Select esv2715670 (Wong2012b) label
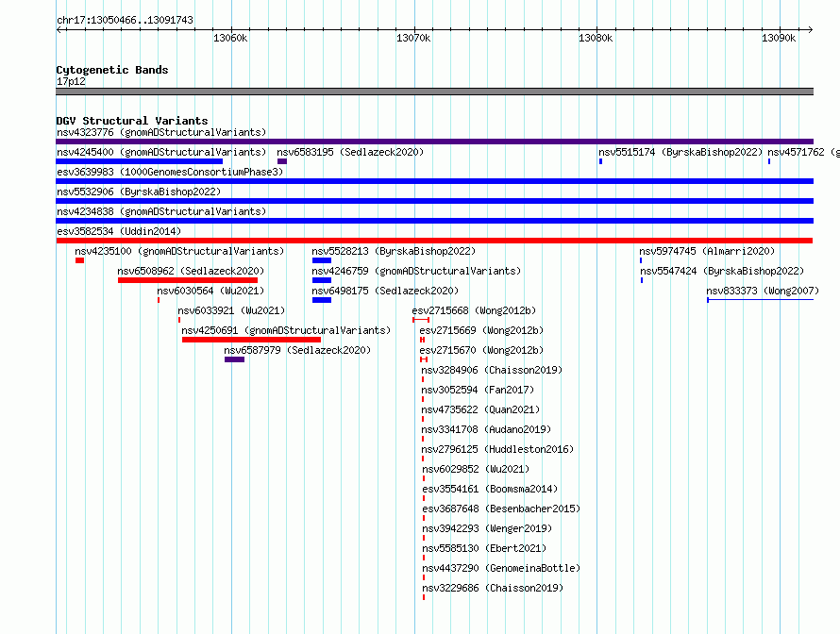The image size is (840, 634). pyautogui.click(x=481, y=350)
